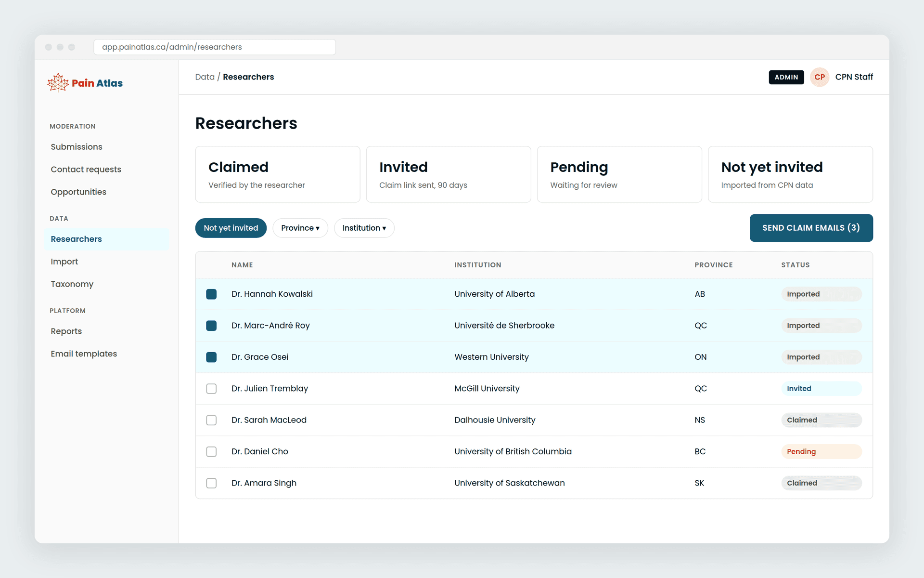Screen dimensions: 924x578
Task: Click the McGill University cell
Action: tap(487, 389)
